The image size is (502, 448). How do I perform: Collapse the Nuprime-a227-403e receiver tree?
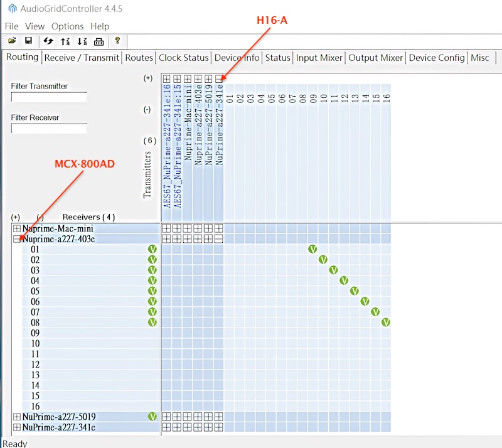[17, 239]
